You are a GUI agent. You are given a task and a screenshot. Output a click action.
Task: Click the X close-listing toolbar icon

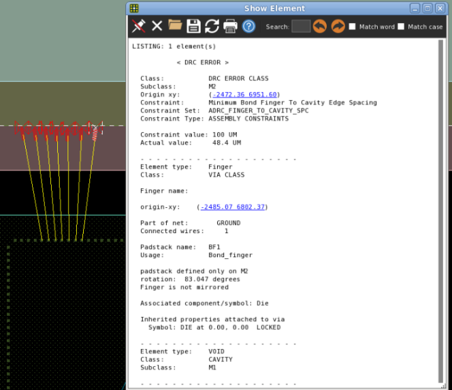[157, 26]
